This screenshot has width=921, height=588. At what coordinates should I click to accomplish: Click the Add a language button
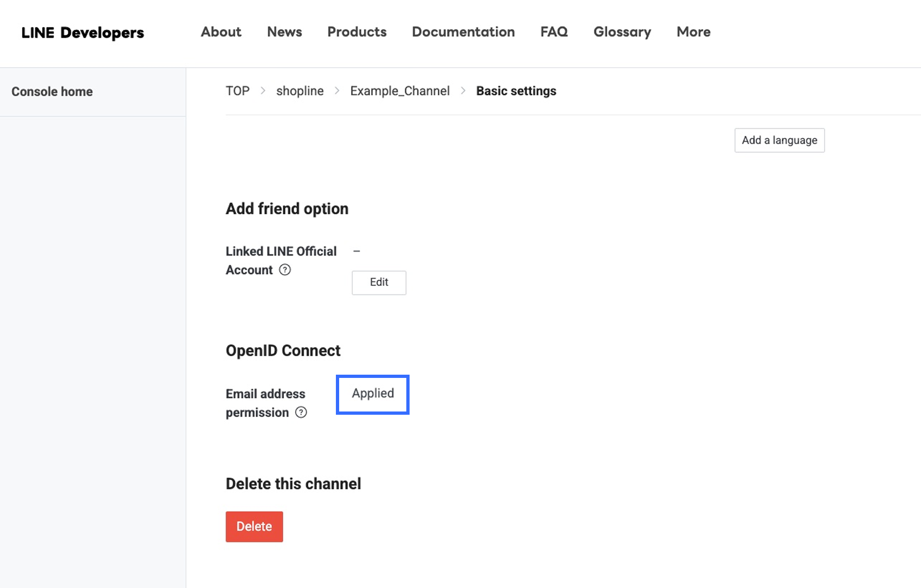780,140
